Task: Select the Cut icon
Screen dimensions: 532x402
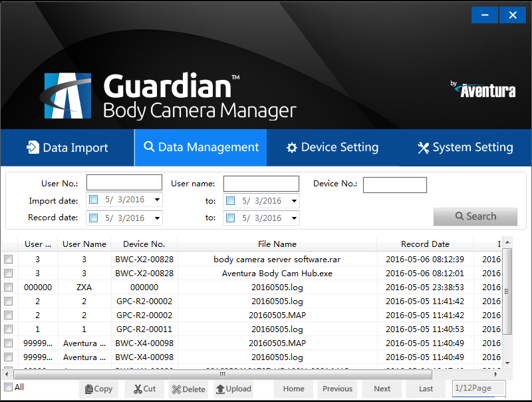Action: [136, 389]
